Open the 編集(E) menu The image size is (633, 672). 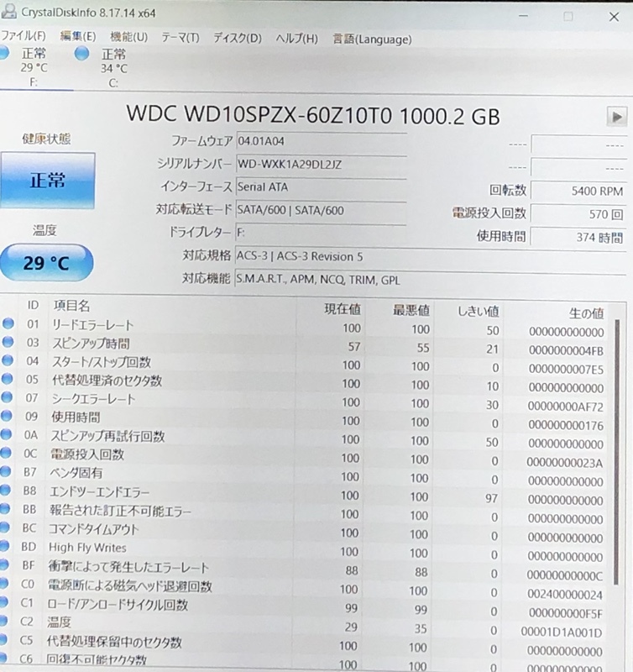(x=78, y=37)
